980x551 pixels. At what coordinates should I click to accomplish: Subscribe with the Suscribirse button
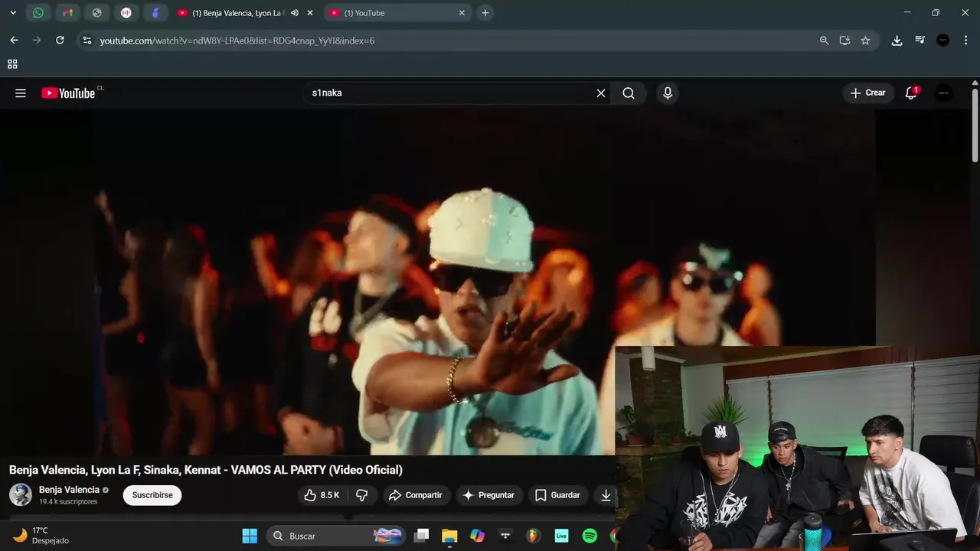152,495
